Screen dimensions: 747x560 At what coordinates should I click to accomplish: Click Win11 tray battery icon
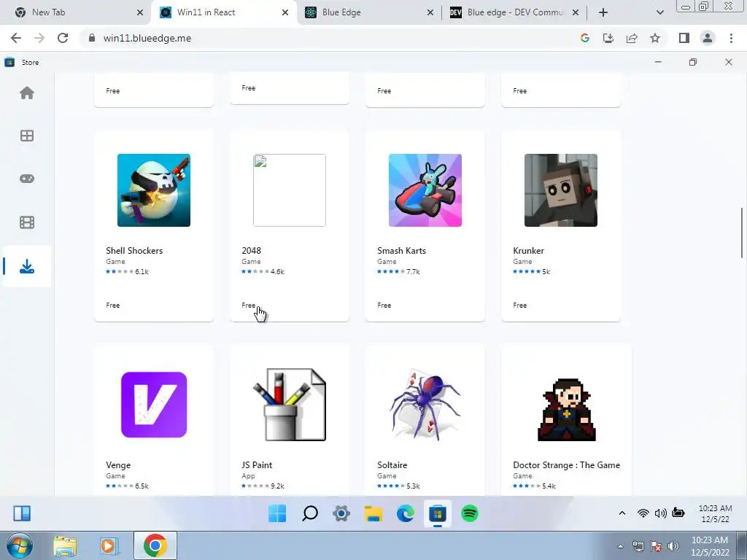(678, 513)
